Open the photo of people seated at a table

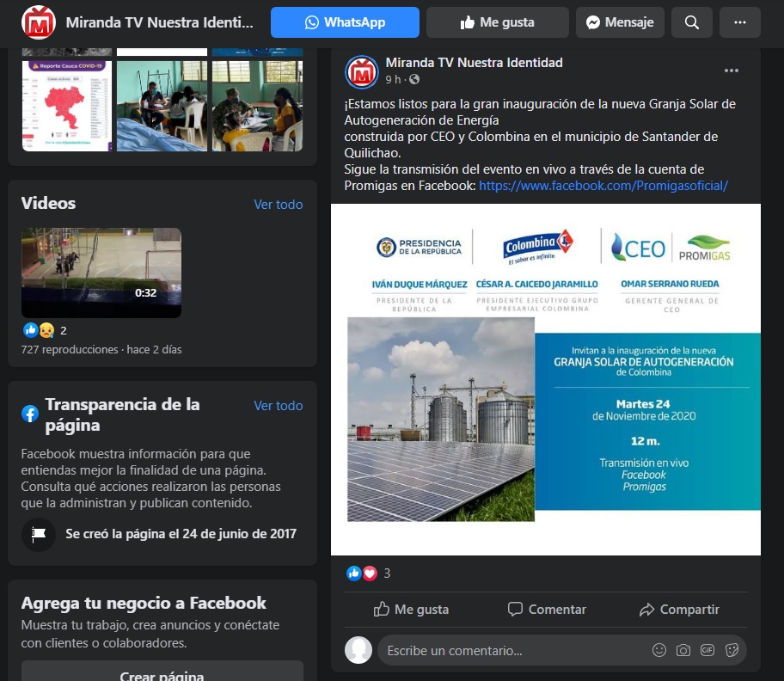162,106
